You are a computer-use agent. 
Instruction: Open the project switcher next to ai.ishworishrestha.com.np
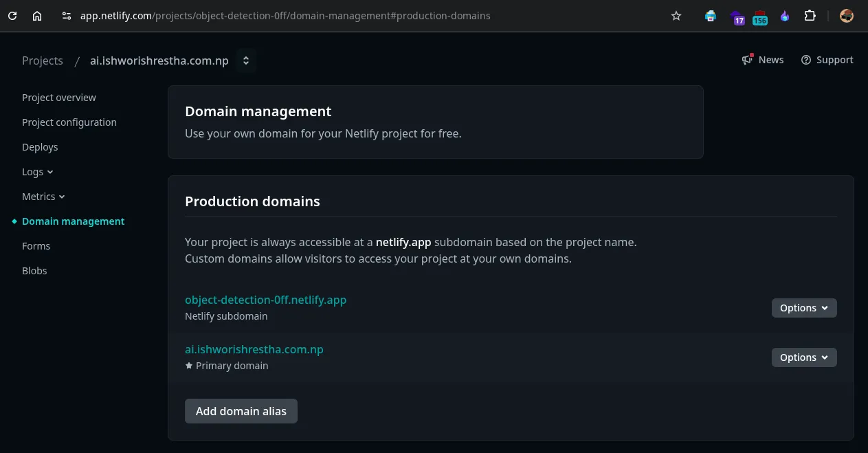(x=246, y=60)
